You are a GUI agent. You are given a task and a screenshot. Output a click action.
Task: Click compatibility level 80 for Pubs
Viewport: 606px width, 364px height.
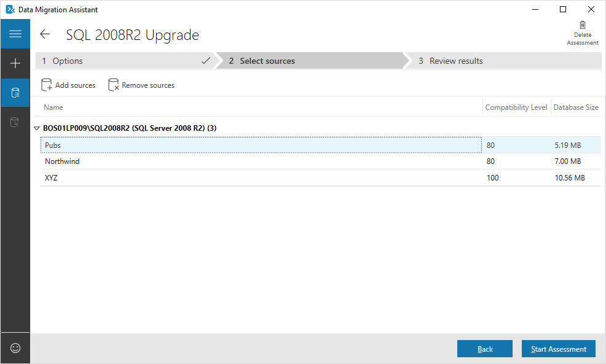[490, 145]
